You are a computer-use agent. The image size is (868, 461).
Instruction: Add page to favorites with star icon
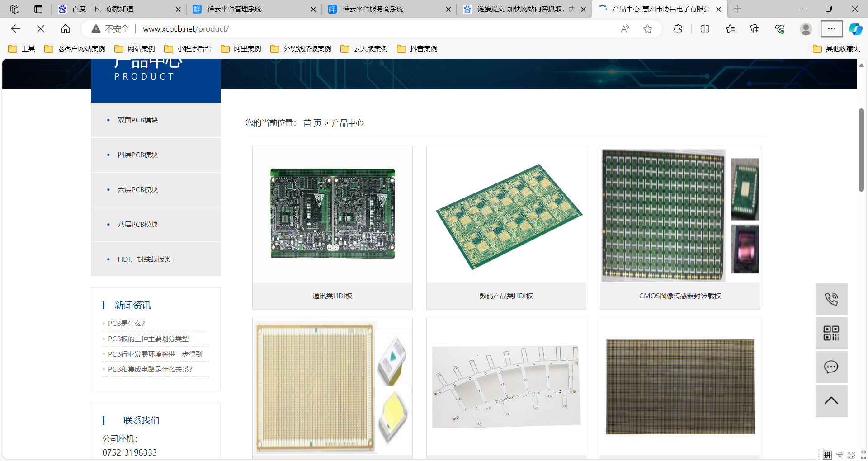(647, 29)
